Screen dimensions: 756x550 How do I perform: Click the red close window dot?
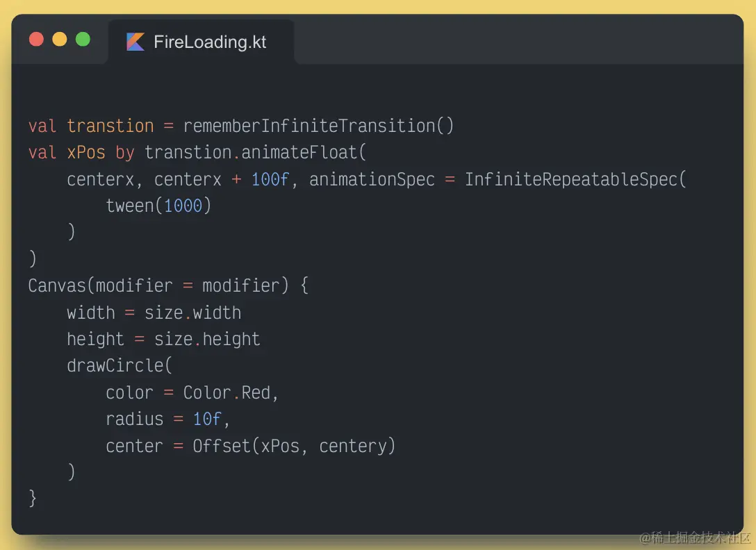[x=36, y=40]
